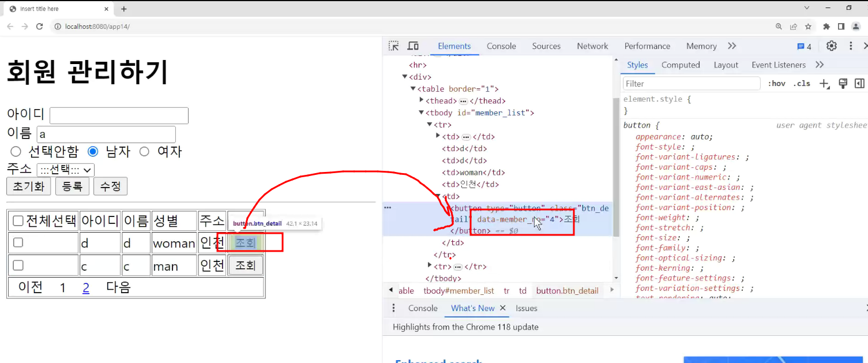Expand the collapsed second tr node
Screen dimensions: 868x363
click(430, 266)
